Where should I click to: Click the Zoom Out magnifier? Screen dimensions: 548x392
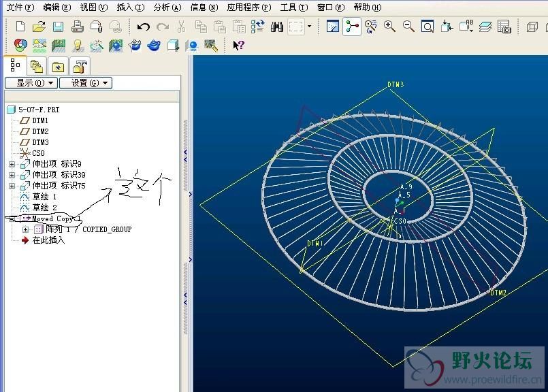(408, 27)
